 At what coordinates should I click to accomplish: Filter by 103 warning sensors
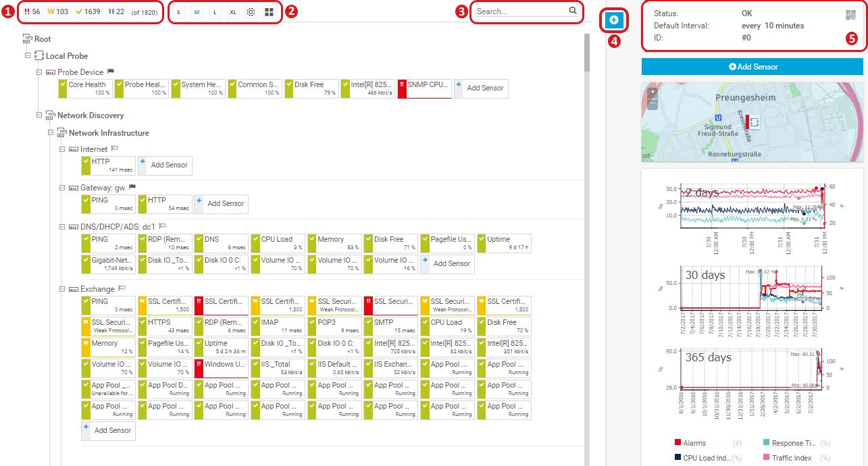[x=58, y=12]
